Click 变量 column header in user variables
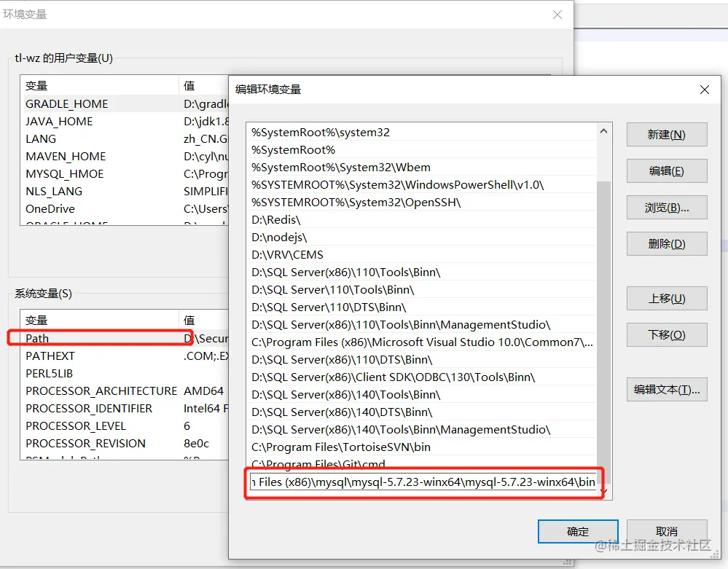Screen dimensions: 728x569 tap(100, 86)
